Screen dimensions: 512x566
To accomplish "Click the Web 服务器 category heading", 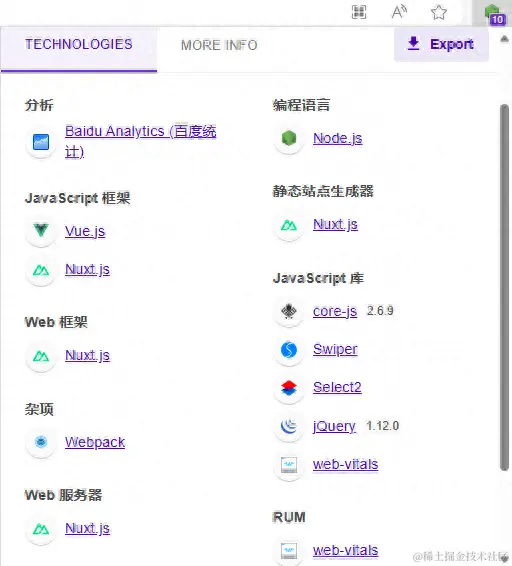I will click(x=63, y=495).
